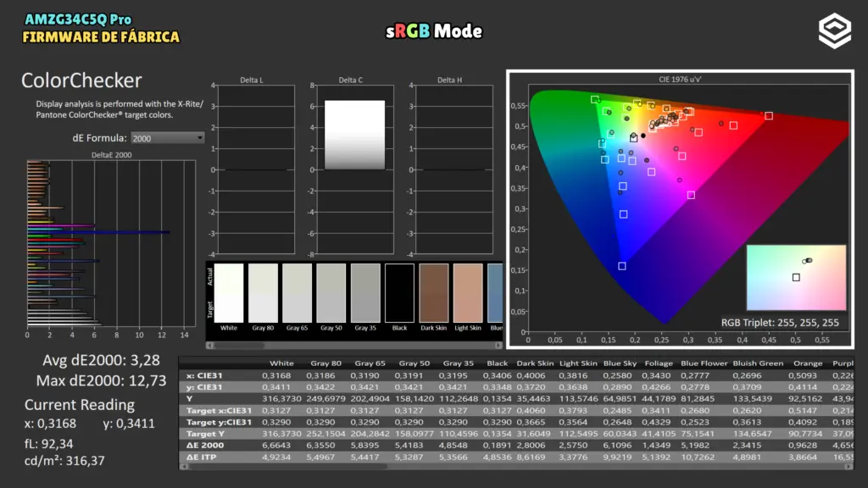Click the Delta L chart
Screen dimensions: 868x488
(256, 169)
